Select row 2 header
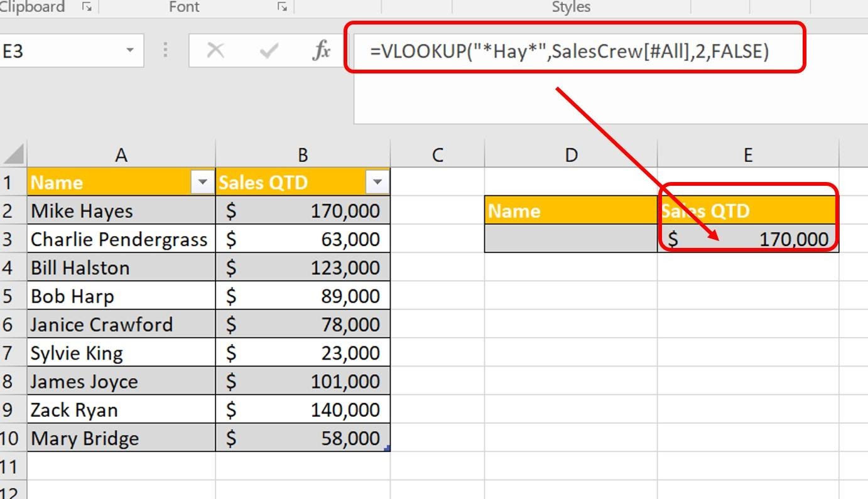This screenshot has width=868, height=499. point(13,211)
